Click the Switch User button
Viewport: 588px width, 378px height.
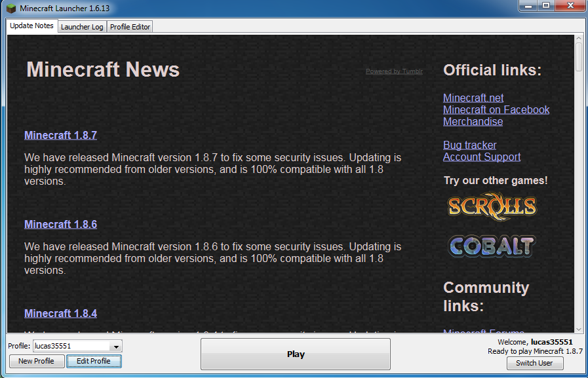[x=534, y=363]
